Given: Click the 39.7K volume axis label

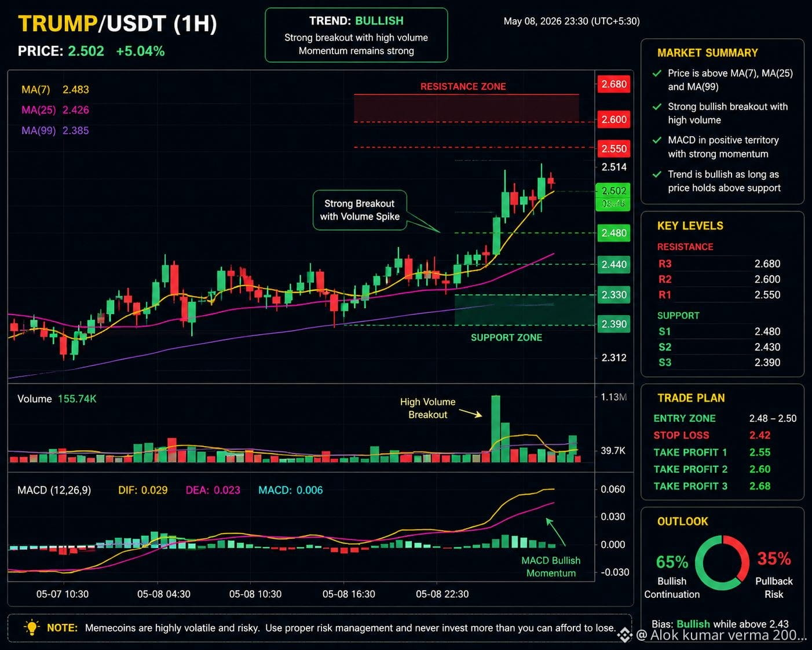Looking at the screenshot, I should click(x=613, y=451).
